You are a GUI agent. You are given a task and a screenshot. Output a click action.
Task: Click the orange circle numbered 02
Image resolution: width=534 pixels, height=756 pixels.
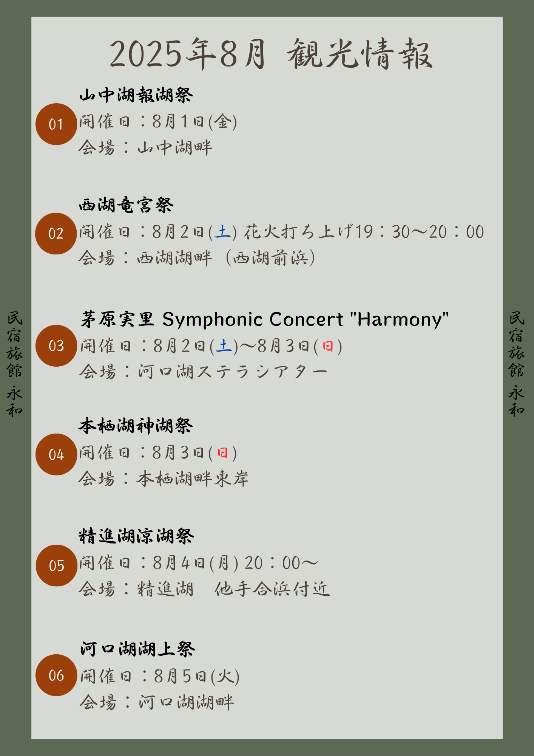(56, 234)
